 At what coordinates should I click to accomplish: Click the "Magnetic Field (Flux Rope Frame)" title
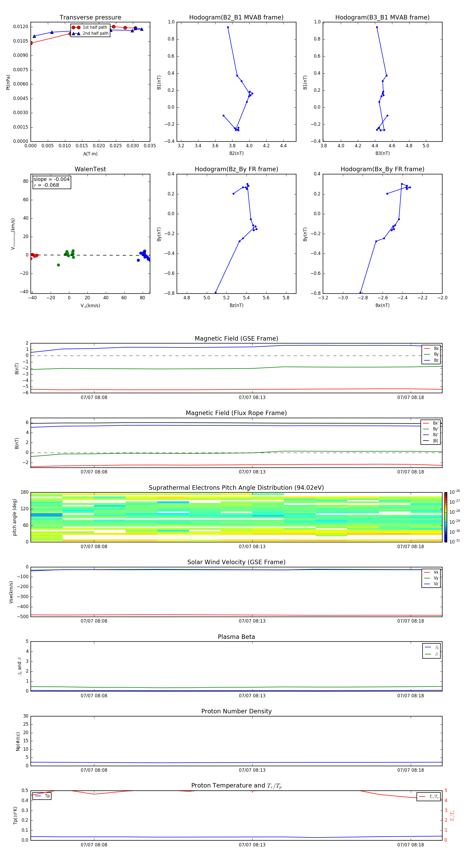coord(236,413)
